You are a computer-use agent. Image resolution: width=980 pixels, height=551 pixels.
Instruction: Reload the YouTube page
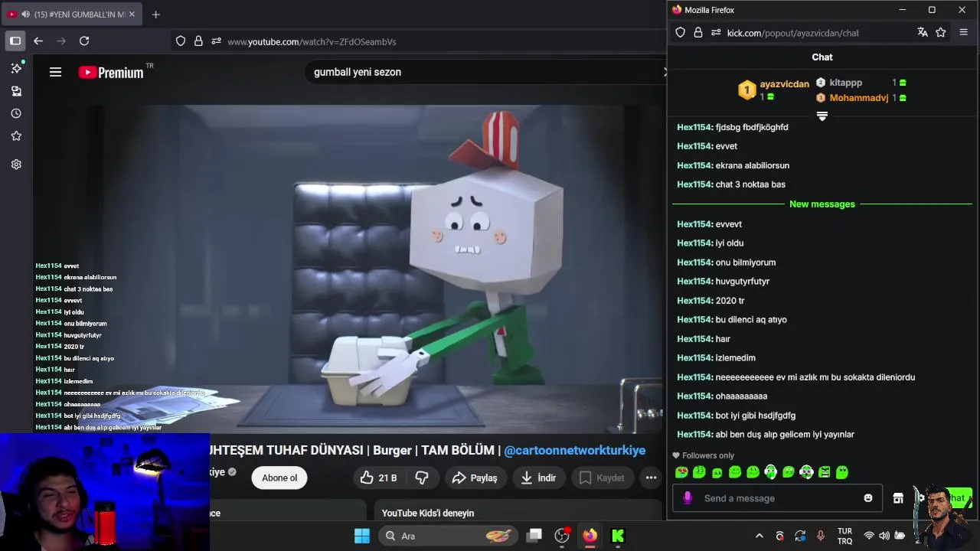pyautogui.click(x=84, y=41)
